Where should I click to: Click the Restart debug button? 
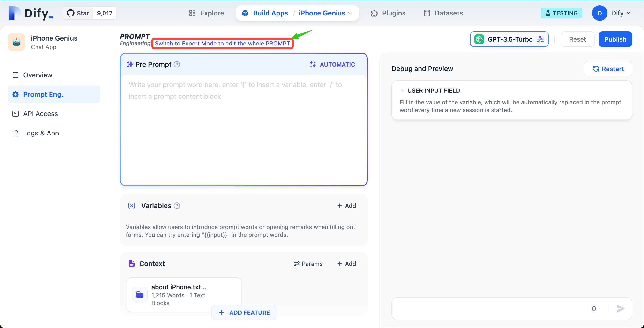click(x=608, y=69)
